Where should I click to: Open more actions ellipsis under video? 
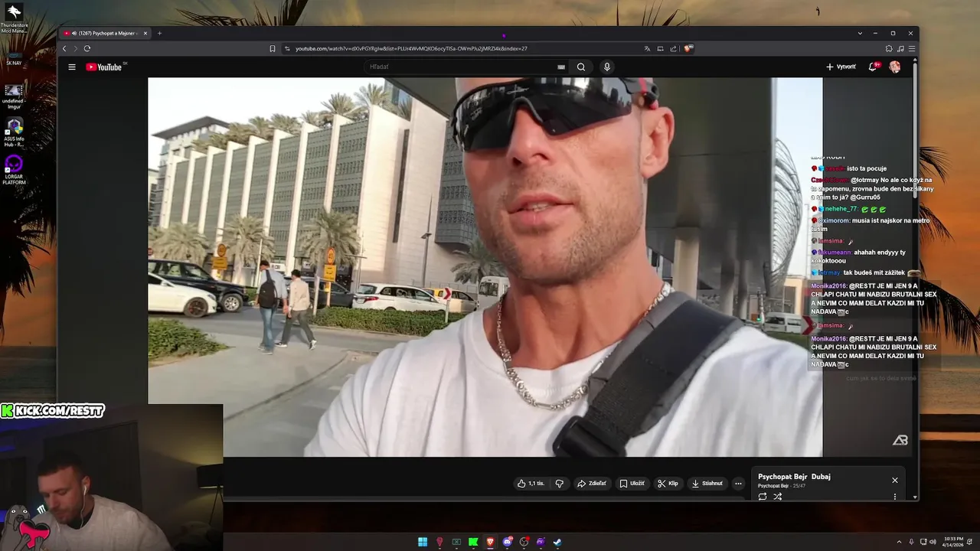coord(738,484)
